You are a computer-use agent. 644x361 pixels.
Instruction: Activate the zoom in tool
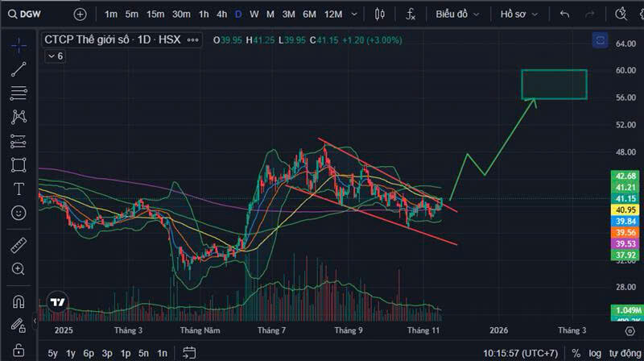[19, 269]
